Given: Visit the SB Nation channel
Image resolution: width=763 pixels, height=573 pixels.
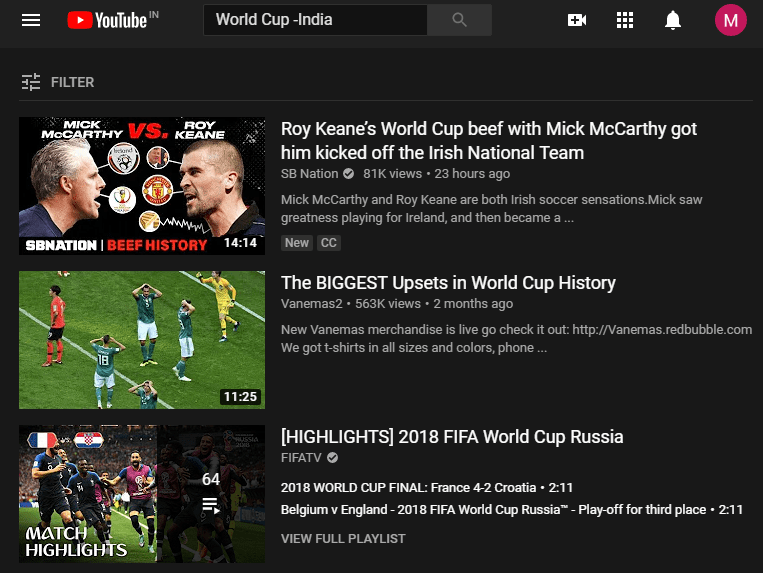Looking at the screenshot, I should coord(309,174).
